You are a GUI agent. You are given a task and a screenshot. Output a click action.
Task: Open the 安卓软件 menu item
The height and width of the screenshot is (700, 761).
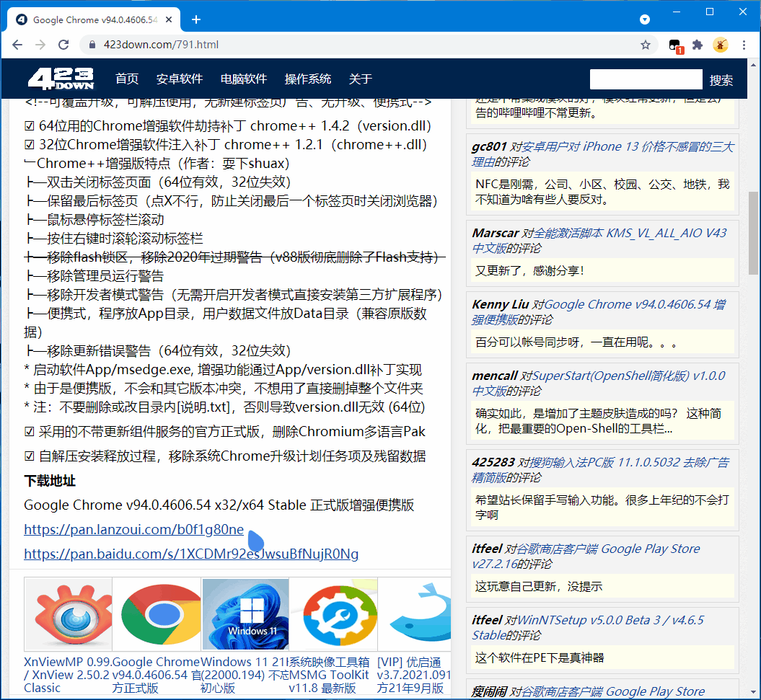click(180, 79)
